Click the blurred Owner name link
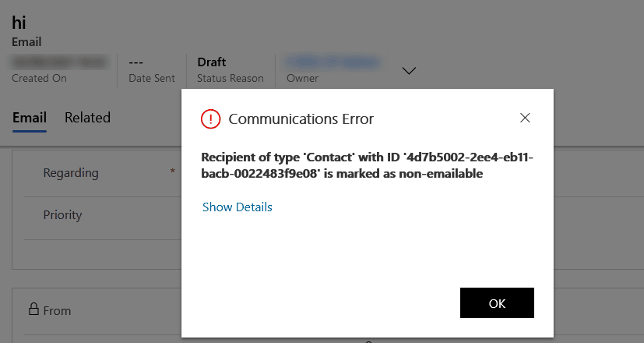Image resolution: width=644 pixels, height=343 pixels. coord(332,62)
